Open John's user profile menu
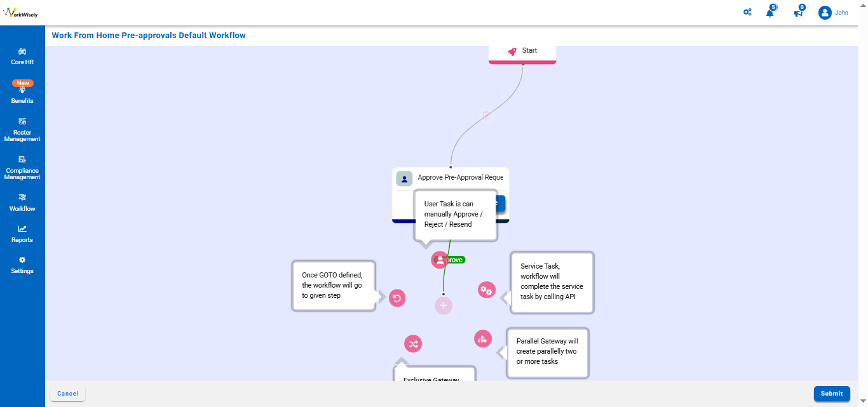This screenshot has height=407, width=868. pos(833,13)
